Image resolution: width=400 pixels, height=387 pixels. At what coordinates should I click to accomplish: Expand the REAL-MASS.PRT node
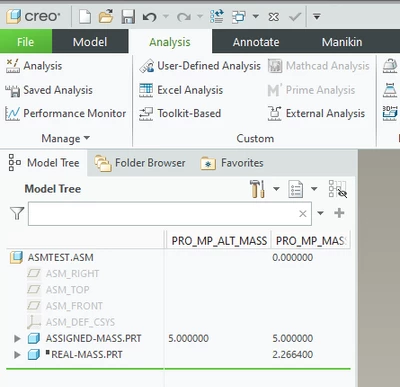(17, 355)
